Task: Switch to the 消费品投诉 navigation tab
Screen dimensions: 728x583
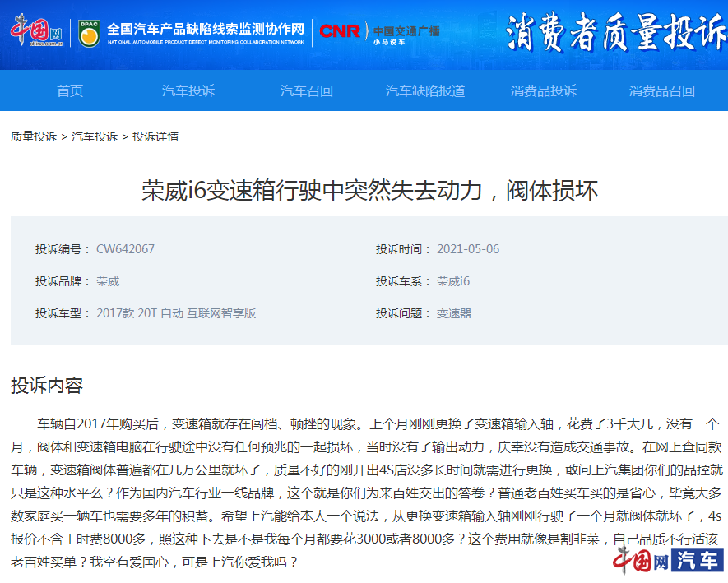Action: (544, 90)
